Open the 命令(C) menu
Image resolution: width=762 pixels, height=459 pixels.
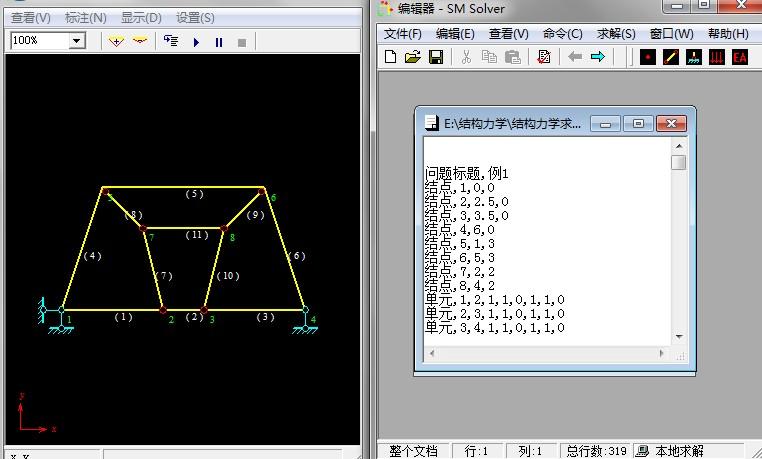pos(562,34)
